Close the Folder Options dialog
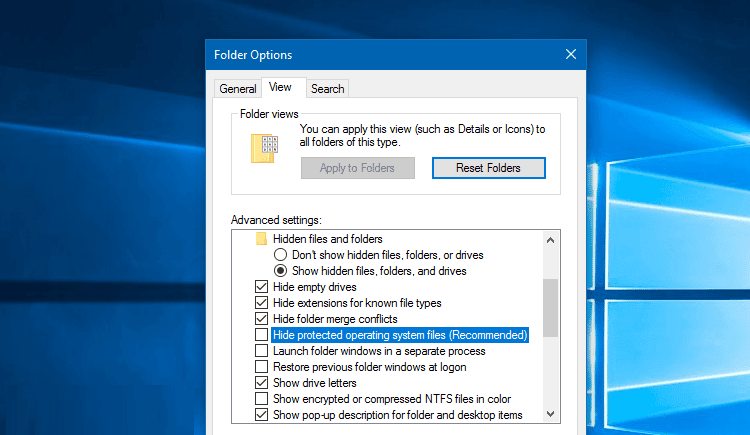The height and width of the screenshot is (435, 750). click(x=571, y=55)
